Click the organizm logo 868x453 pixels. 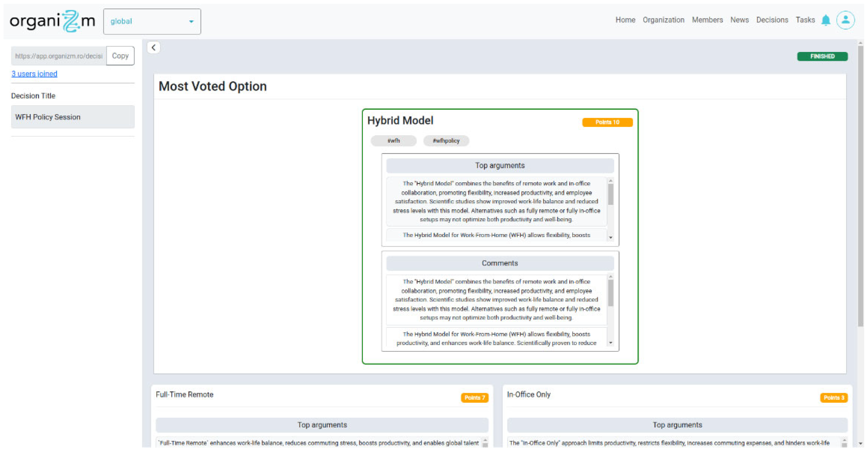coord(52,21)
